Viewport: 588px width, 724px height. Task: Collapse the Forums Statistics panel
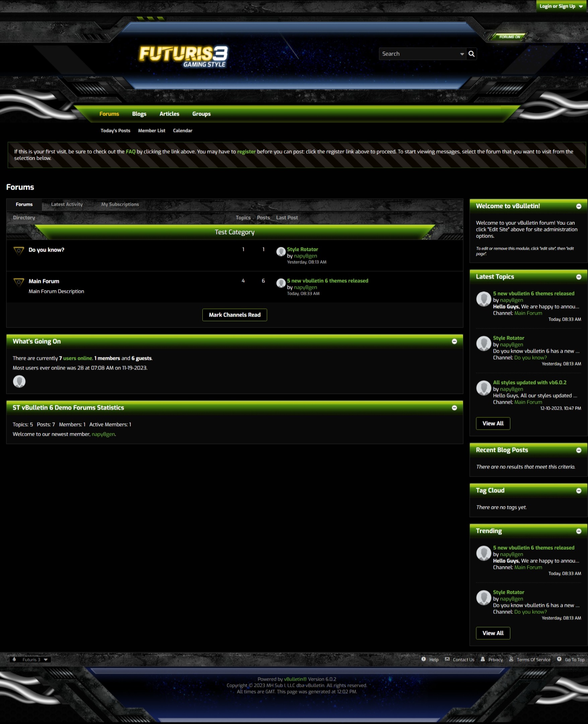454,408
